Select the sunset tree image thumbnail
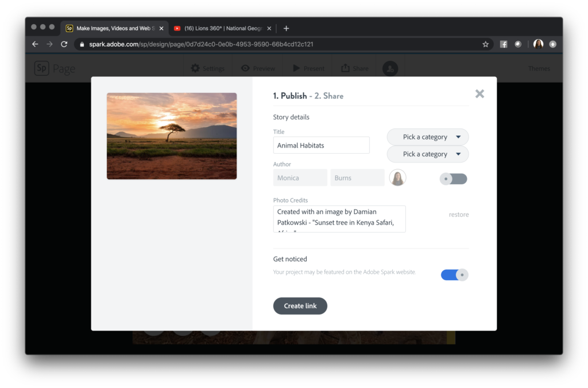Screen dimensions: 588x388 [x=171, y=135]
